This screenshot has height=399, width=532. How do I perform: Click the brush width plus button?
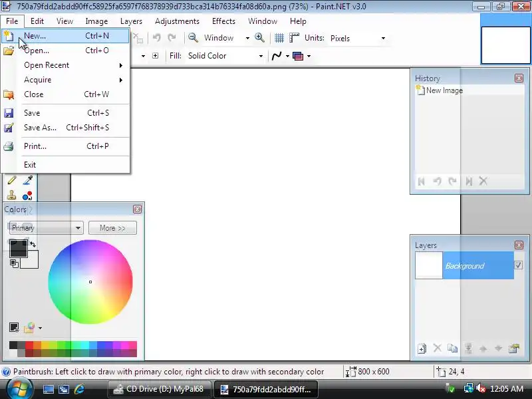coord(155,56)
